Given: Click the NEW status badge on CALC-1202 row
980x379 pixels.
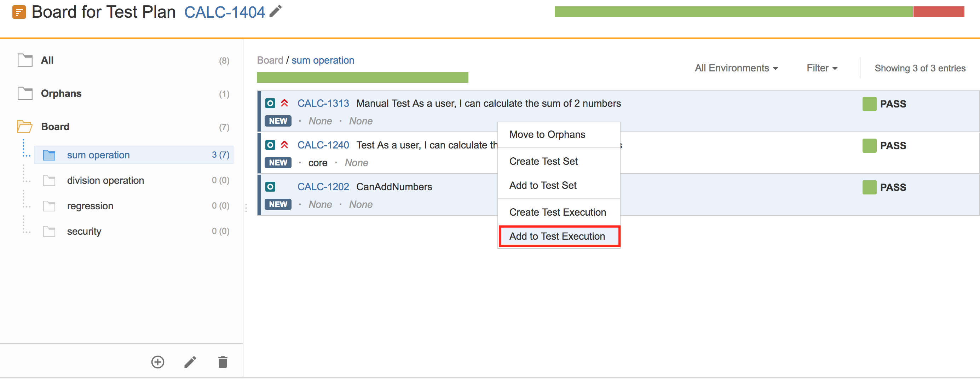Looking at the screenshot, I should pos(278,204).
